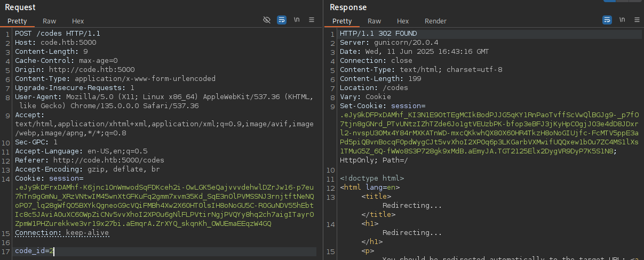644x260 pixels.
Task: Click the Sec-GPC: 1 header line
Action: coord(36,142)
